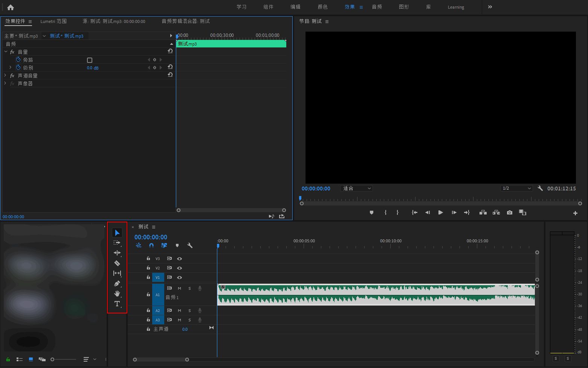The height and width of the screenshot is (368, 588).
Task: Select the Ripple Edit tool
Action: pyautogui.click(x=117, y=253)
